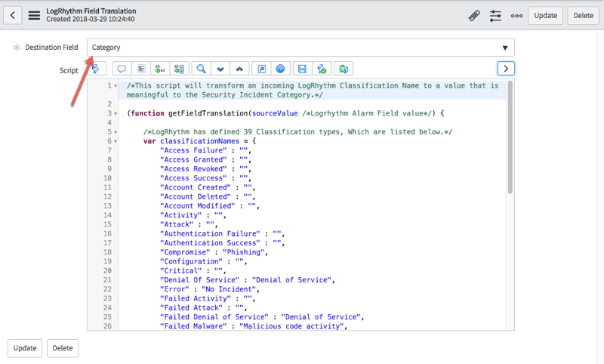Collapse the comment fold at line 1

point(116,86)
